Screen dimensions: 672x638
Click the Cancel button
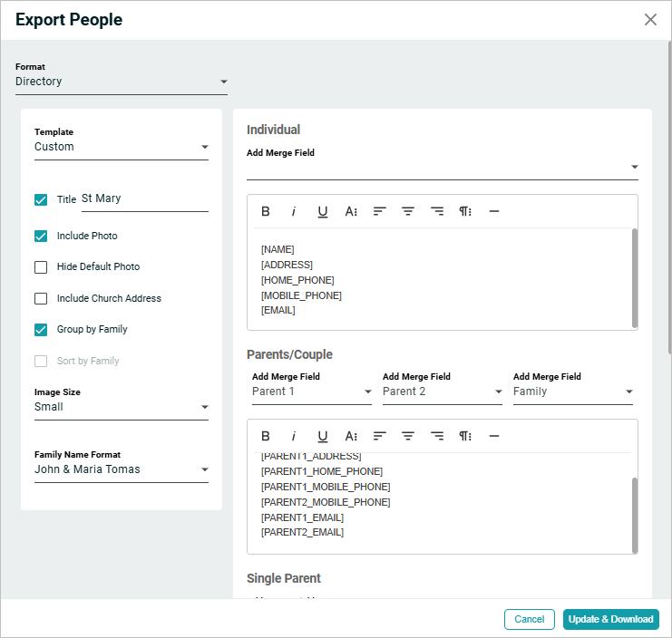click(530, 619)
